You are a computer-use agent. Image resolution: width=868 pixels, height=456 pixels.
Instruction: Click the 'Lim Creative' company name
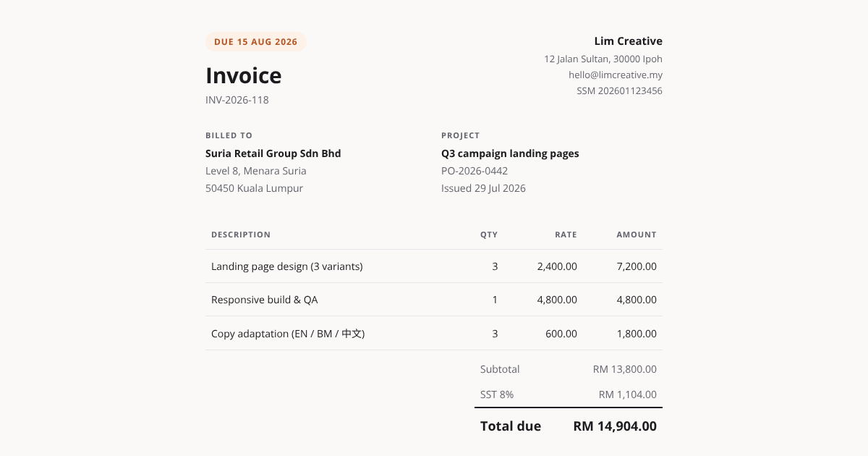[x=629, y=41]
